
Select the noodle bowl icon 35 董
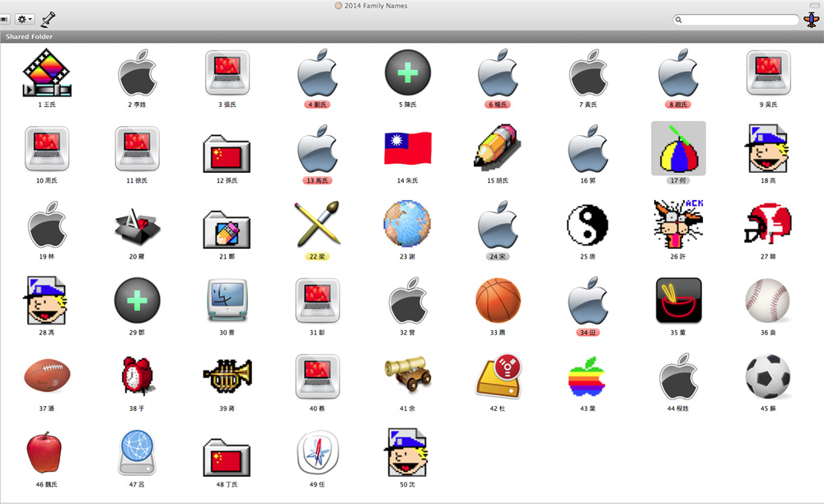[x=677, y=300]
